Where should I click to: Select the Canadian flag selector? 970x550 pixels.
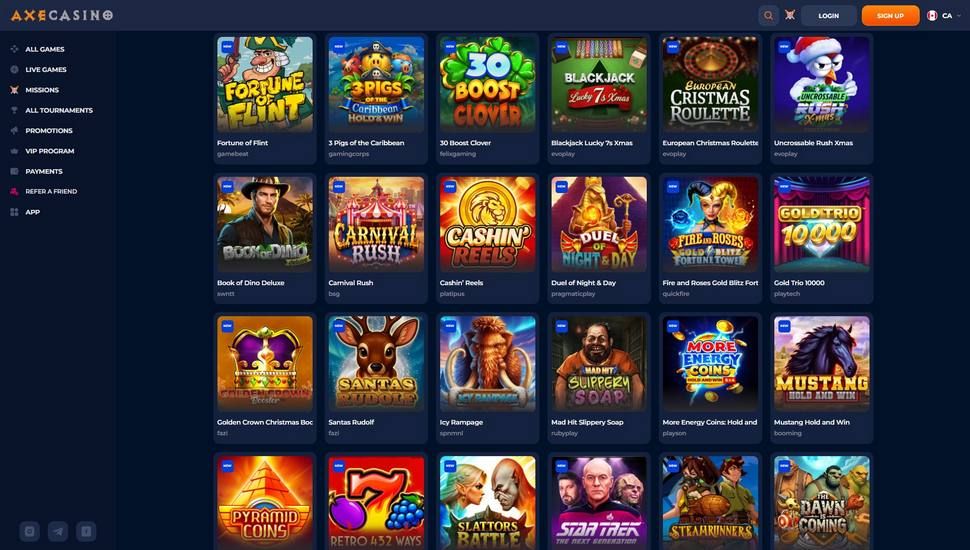pos(932,15)
